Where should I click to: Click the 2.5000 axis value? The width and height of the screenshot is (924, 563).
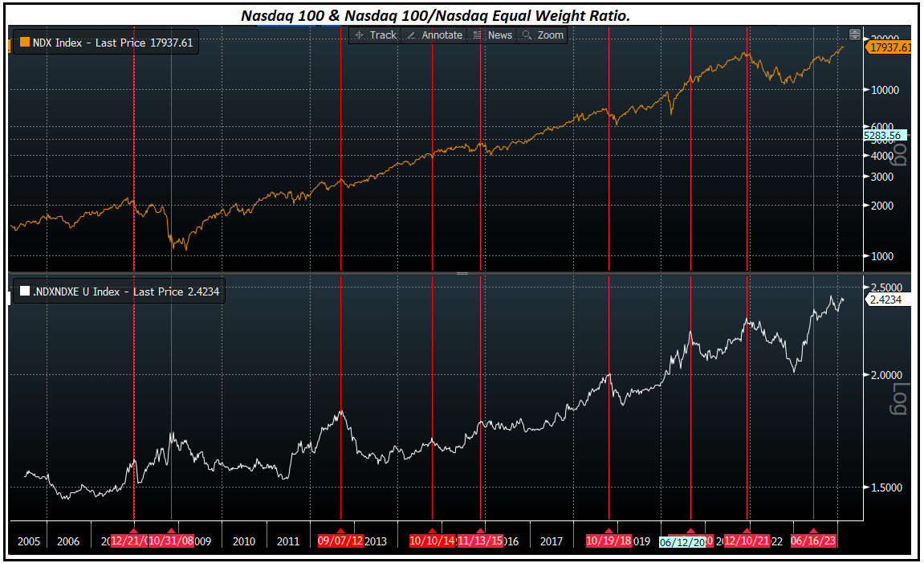(x=887, y=287)
